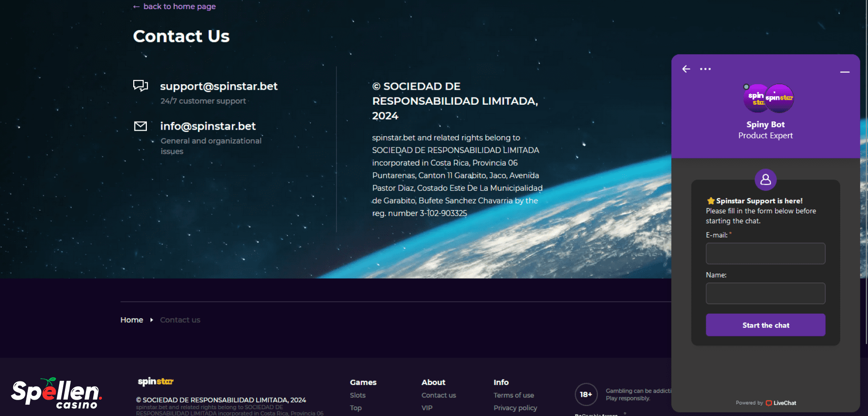Viewport: 868px width, 416px height.
Task: Click the Spiny Bot name label
Action: (766, 124)
